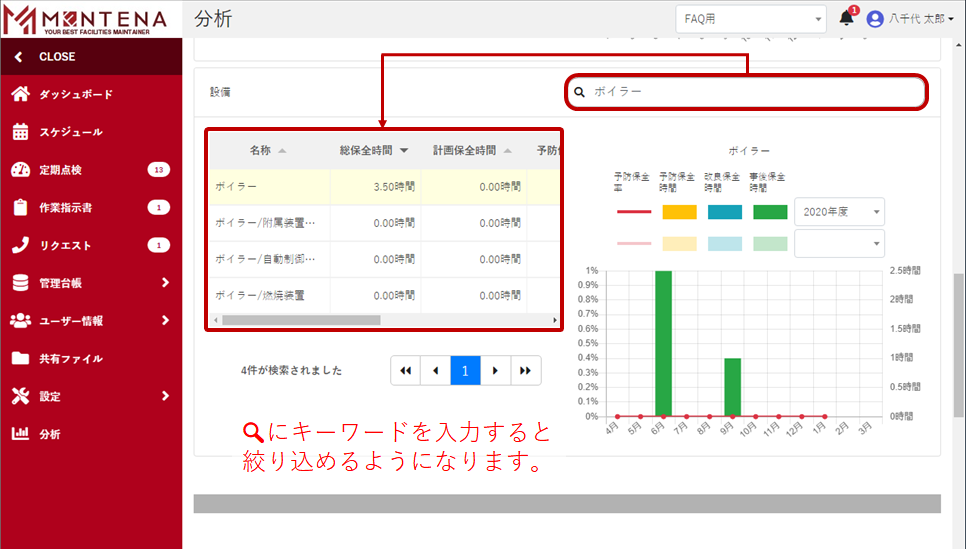
Task: Toggle the red 予防保全率 legend swatch
Action: click(x=633, y=212)
